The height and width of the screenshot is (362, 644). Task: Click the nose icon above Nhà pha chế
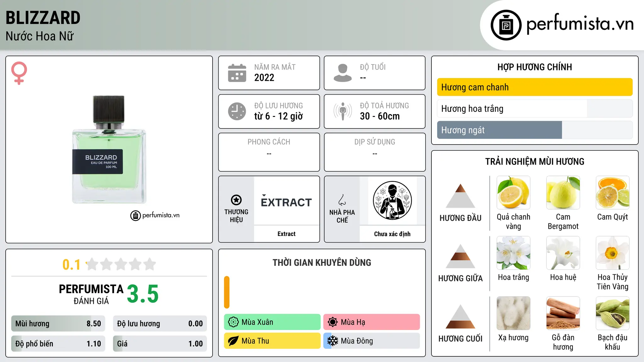(x=342, y=200)
